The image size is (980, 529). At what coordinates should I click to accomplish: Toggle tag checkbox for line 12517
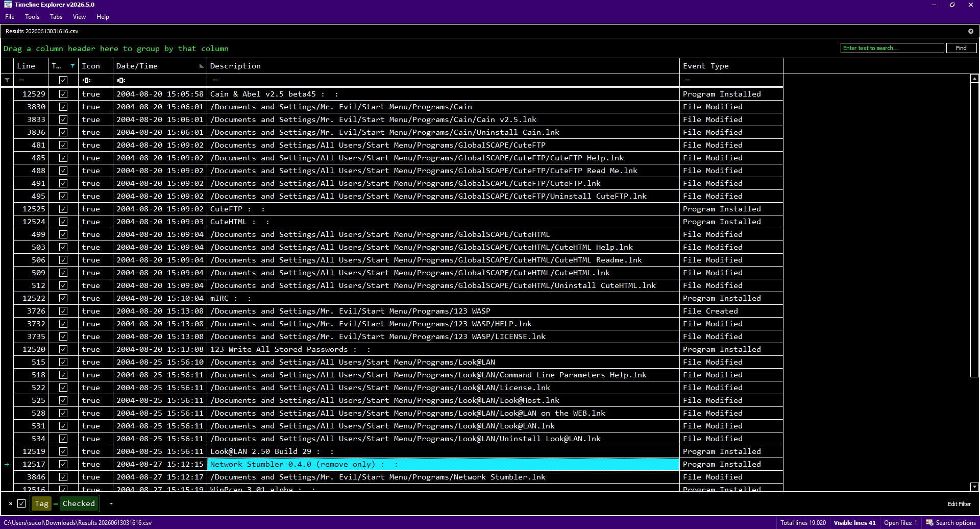click(x=63, y=464)
